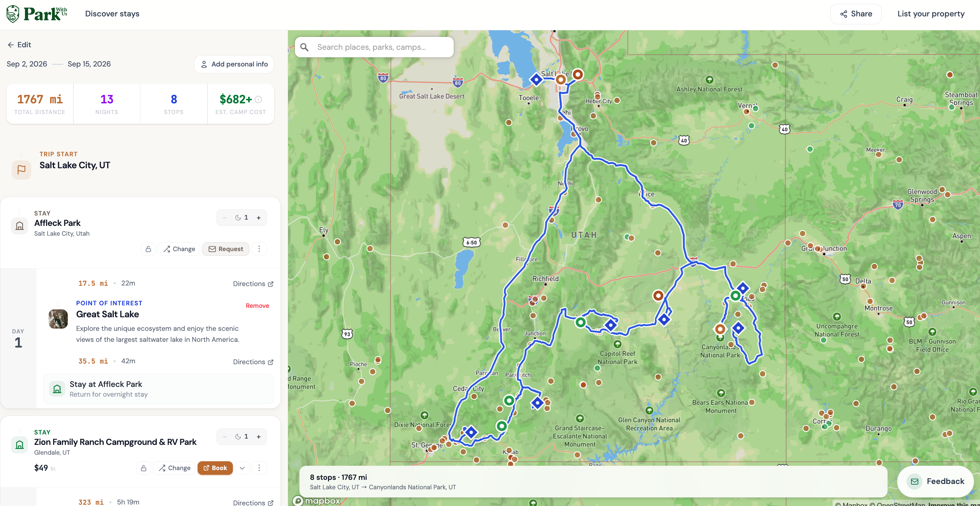
Task: Click the Great Salt Lake thumbnail image
Action: [58, 319]
